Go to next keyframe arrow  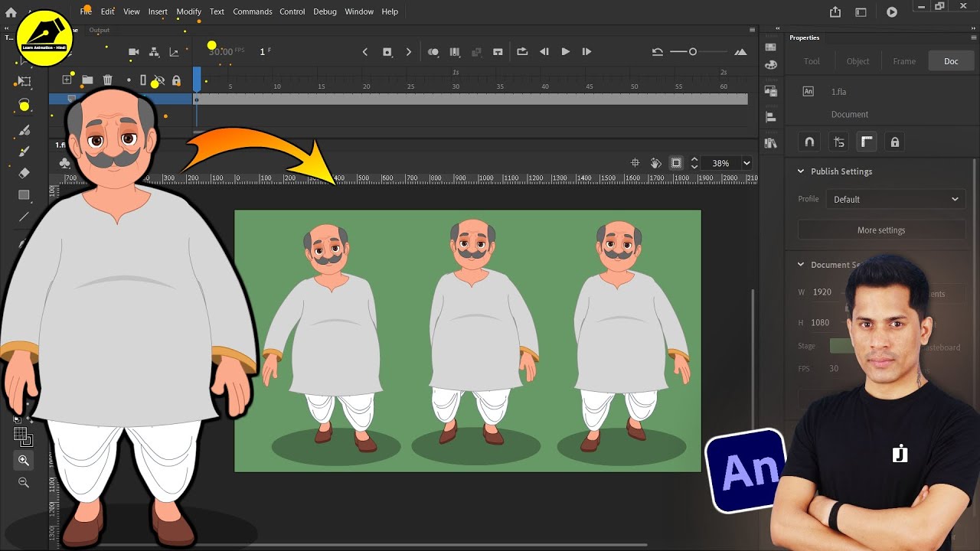pyautogui.click(x=408, y=52)
